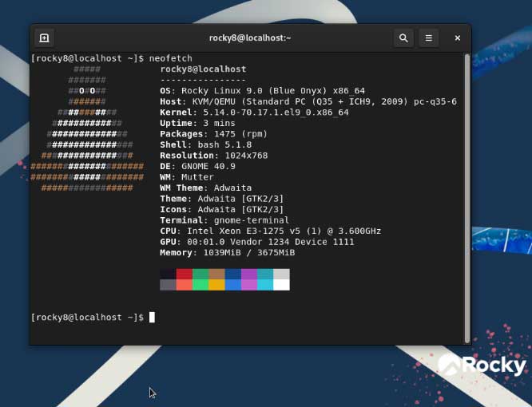Click the bright green color block
Viewport: 532px width, 407px height.
[x=200, y=285]
